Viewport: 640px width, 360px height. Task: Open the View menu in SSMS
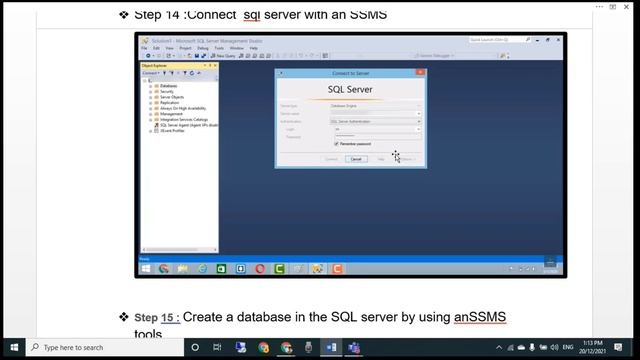(x=169, y=48)
